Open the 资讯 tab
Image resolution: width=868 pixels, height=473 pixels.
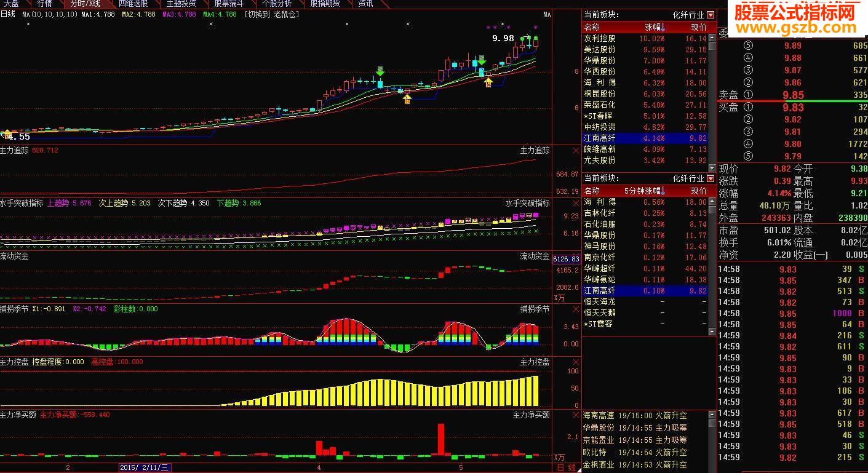365,4
